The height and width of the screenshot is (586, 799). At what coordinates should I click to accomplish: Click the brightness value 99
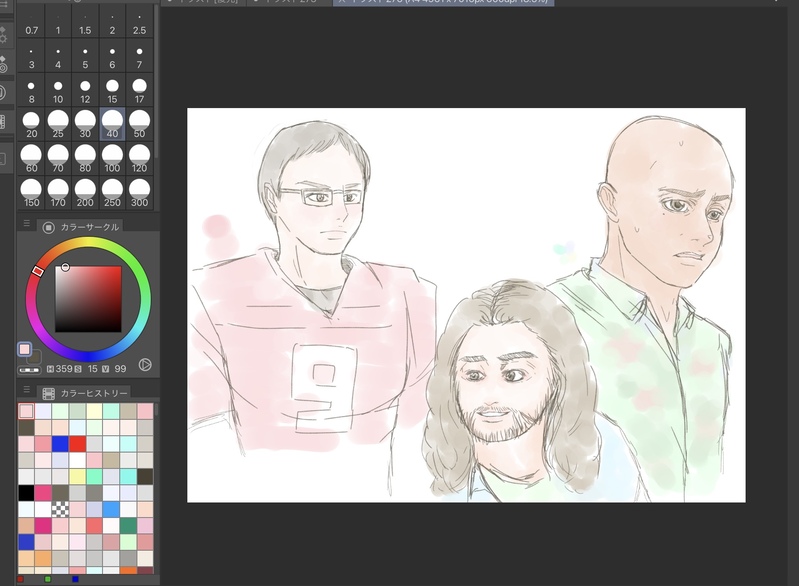click(x=120, y=368)
